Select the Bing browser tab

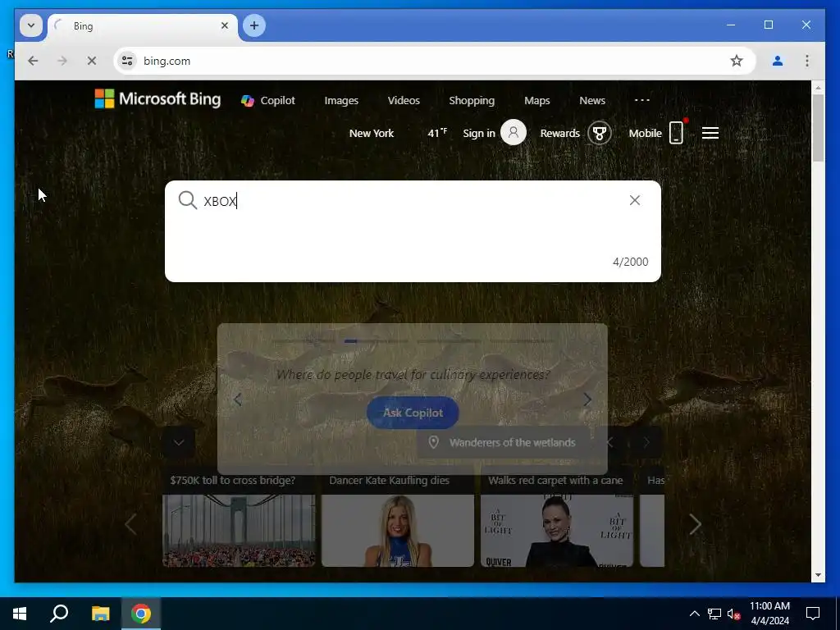click(x=143, y=26)
